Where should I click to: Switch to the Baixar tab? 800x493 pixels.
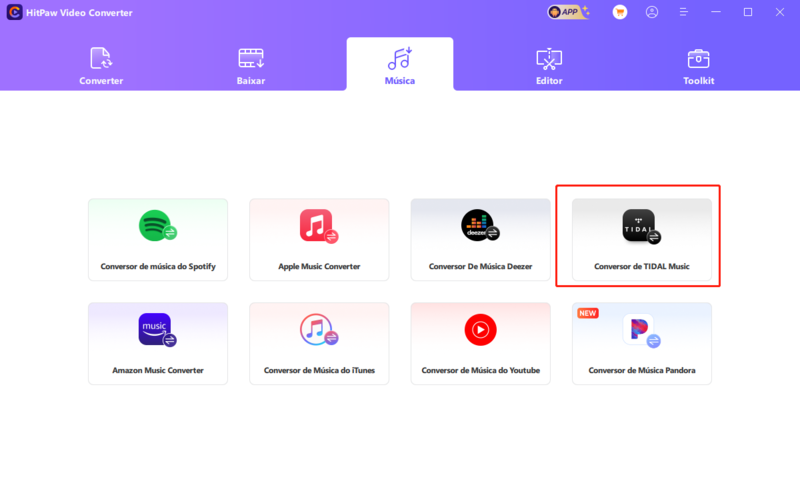pos(251,66)
